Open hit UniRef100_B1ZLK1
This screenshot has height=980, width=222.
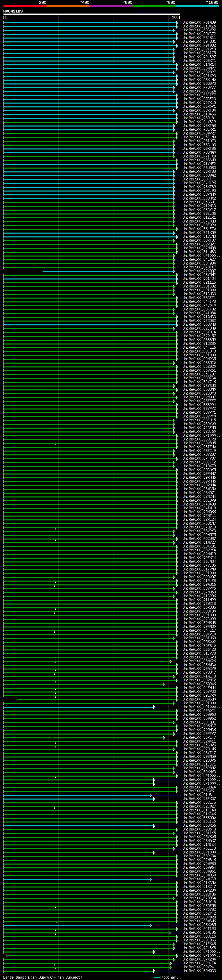199,217
